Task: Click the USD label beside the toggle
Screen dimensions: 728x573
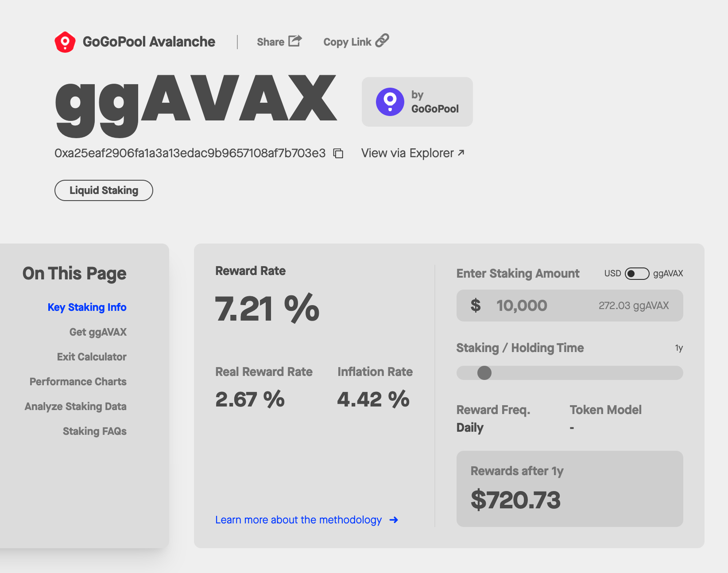Action: point(612,274)
